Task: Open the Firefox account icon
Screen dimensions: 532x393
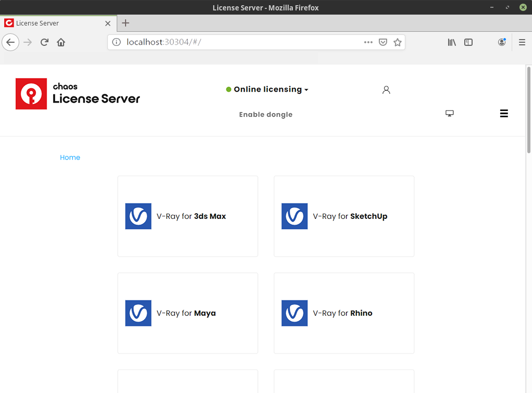Action: [x=502, y=42]
